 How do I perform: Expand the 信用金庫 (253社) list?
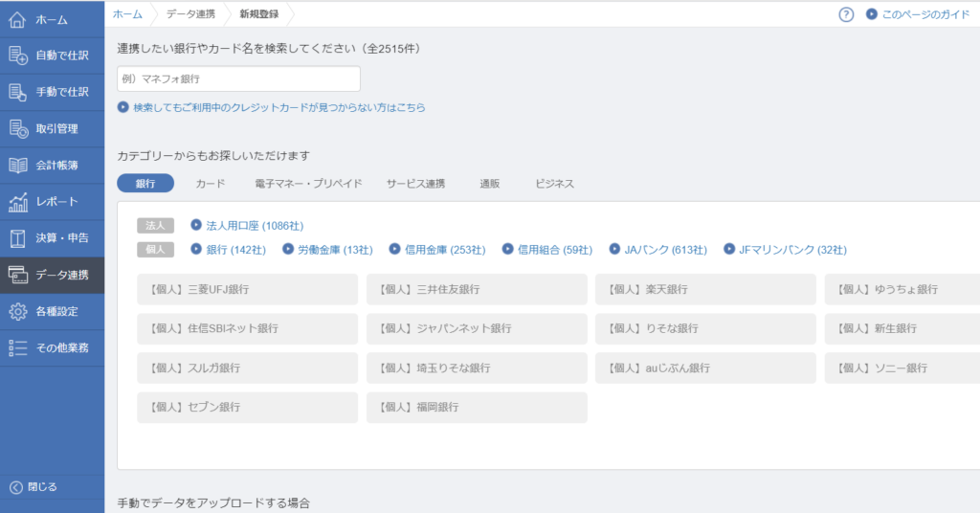tap(437, 250)
